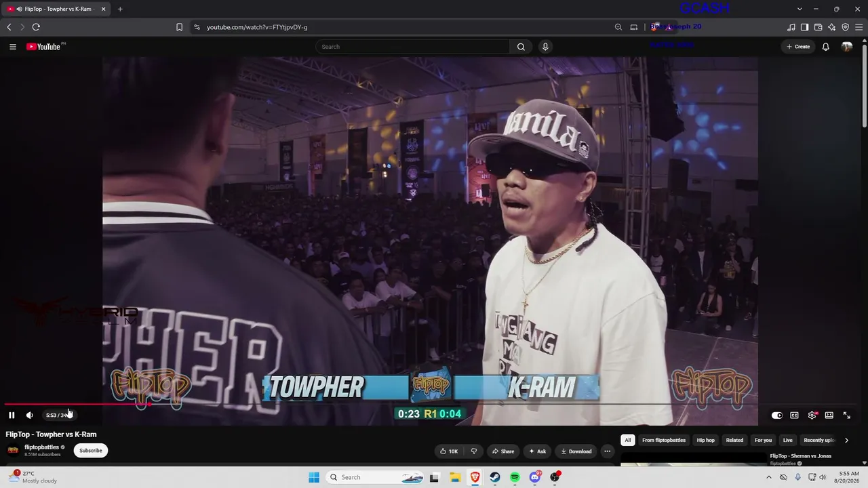Open the FlipTop - Sherman vs Jonas video
This screenshot has width=868, height=488.
point(800,456)
